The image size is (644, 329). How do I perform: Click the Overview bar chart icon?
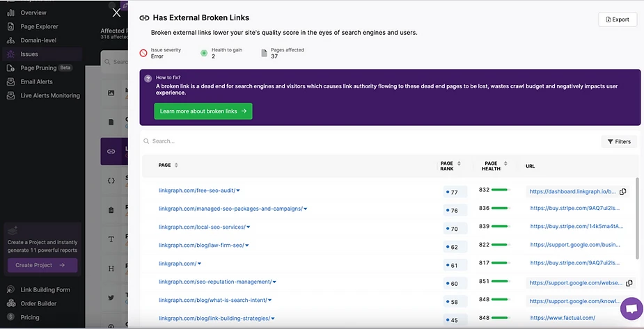coord(11,13)
